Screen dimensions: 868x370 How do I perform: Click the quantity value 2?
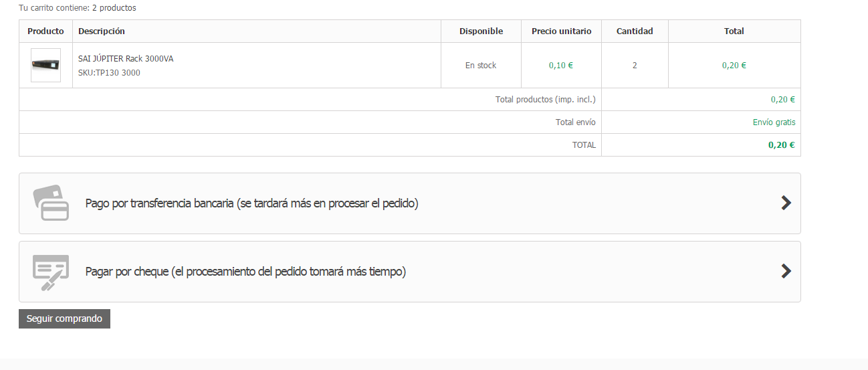(635, 66)
